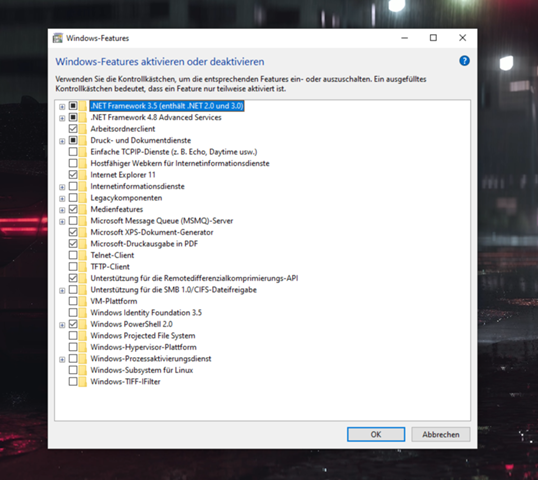The height and width of the screenshot is (480, 538).
Task: Uncheck Windows PowerShell 2.0 checkbox
Action: pyautogui.click(x=73, y=324)
